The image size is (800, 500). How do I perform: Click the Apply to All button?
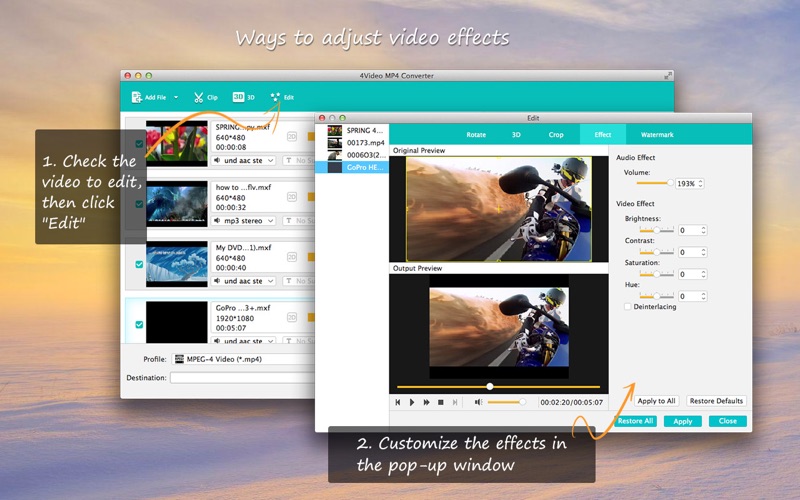pos(656,401)
